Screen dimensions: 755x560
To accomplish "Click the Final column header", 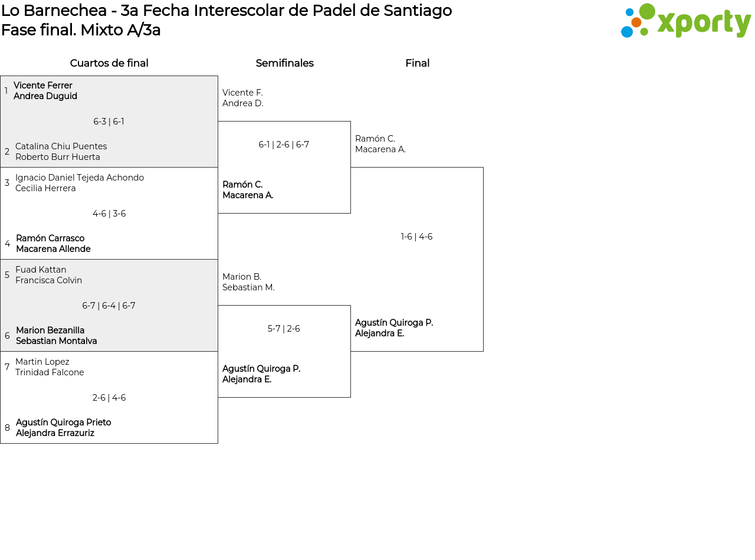I will pos(417,63).
